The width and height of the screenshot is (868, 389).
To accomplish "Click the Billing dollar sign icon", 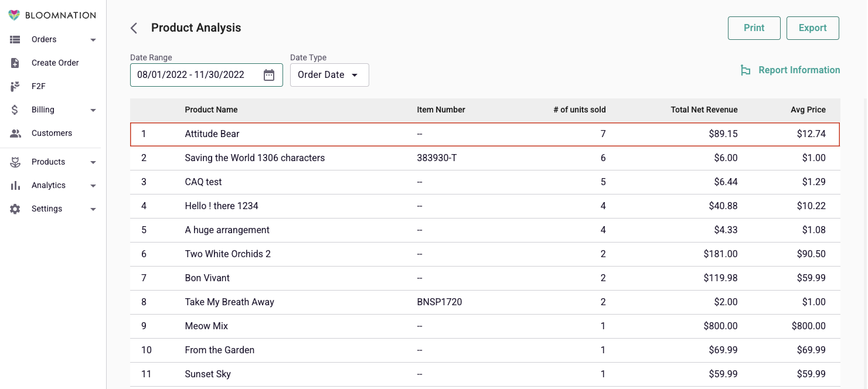I will (15, 110).
